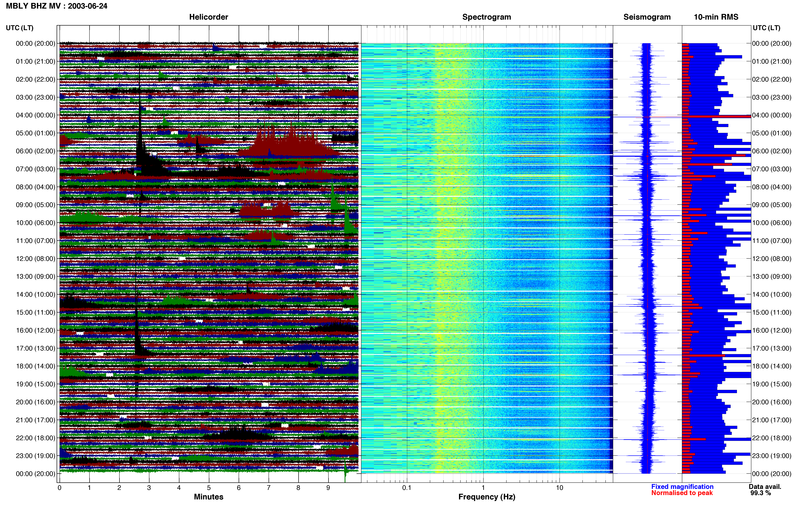This screenshot has width=812, height=508.
Task: Click the 'Frequency (Hz)' axis label
Action: 487,497
